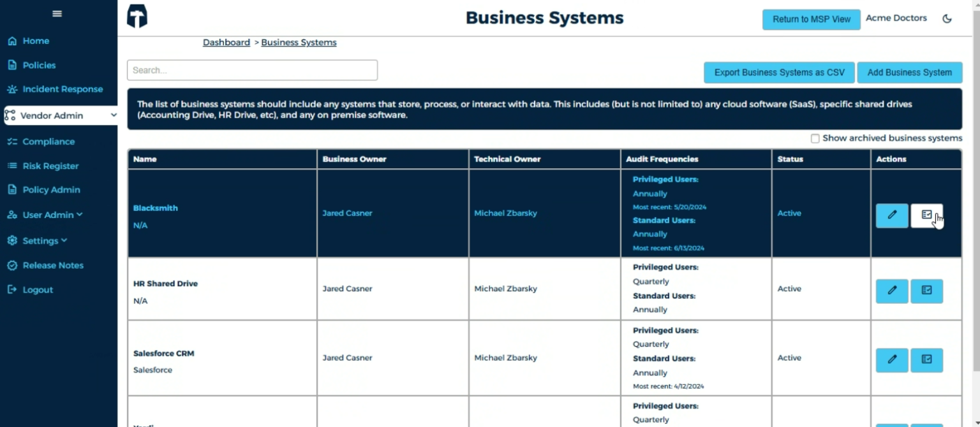This screenshot has height=427, width=980.
Task: Open the hamburger navigation menu
Action: pyautogui.click(x=56, y=13)
